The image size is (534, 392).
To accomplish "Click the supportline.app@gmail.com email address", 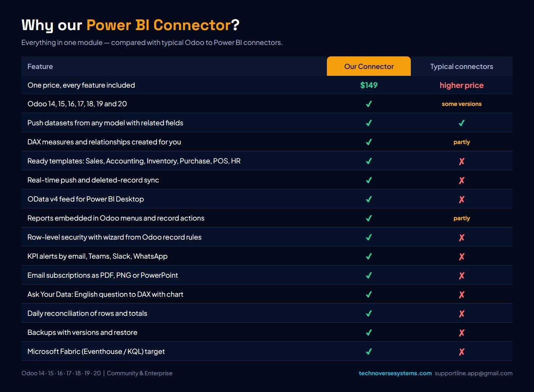I will 474,373.
